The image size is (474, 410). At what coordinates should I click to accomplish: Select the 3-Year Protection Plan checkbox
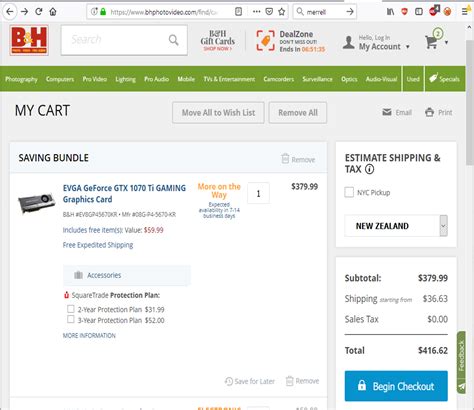71,319
